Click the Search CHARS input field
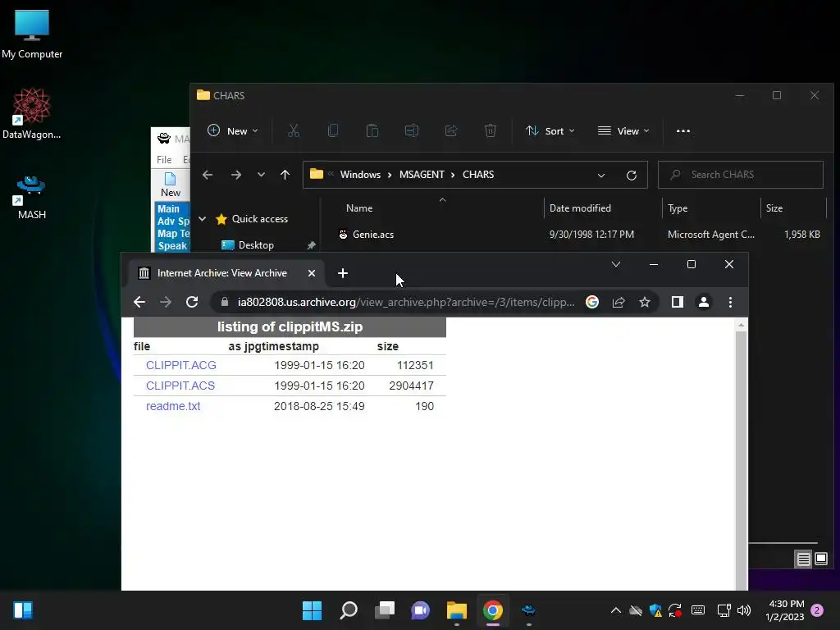Image resolution: width=840 pixels, height=630 pixels. [741, 175]
